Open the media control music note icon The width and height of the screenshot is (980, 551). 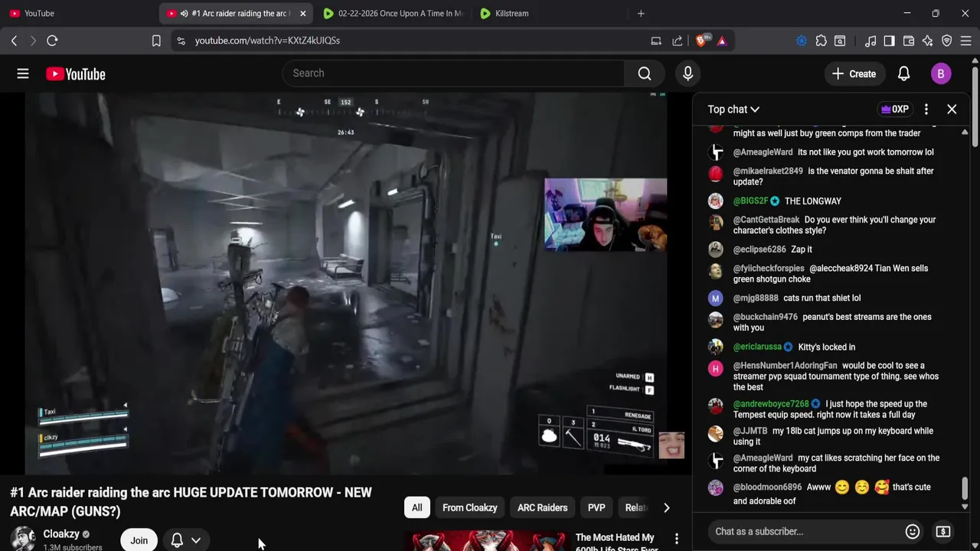pos(871,41)
